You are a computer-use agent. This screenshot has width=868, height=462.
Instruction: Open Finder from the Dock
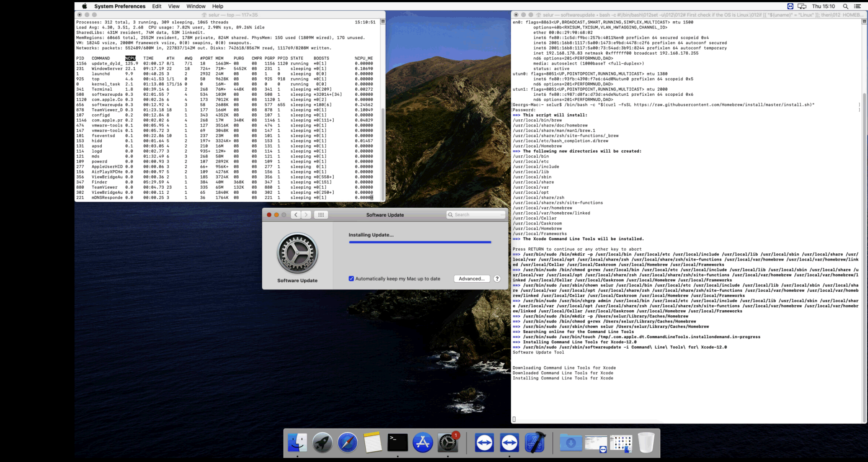[x=297, y=443]
